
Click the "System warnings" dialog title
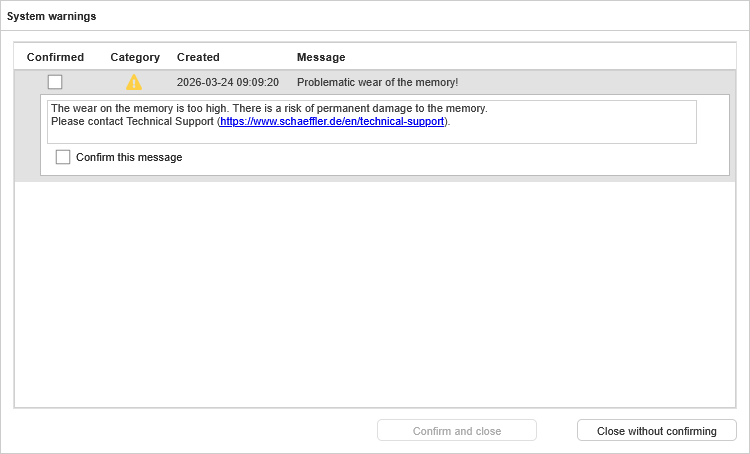(52, 16)
